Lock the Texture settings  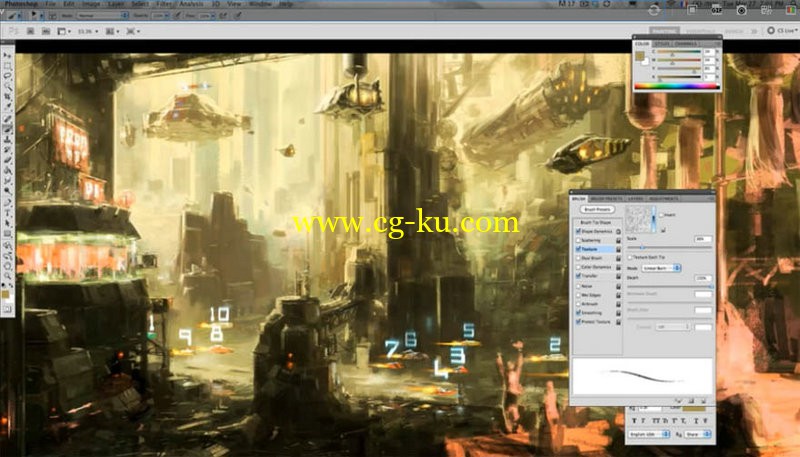[x=618, y=249]
